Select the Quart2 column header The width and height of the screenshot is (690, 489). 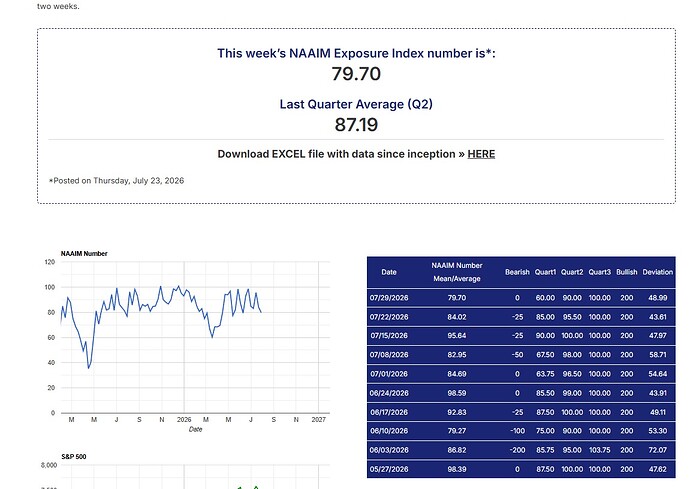pyautogui.click(x=572, y=272)
